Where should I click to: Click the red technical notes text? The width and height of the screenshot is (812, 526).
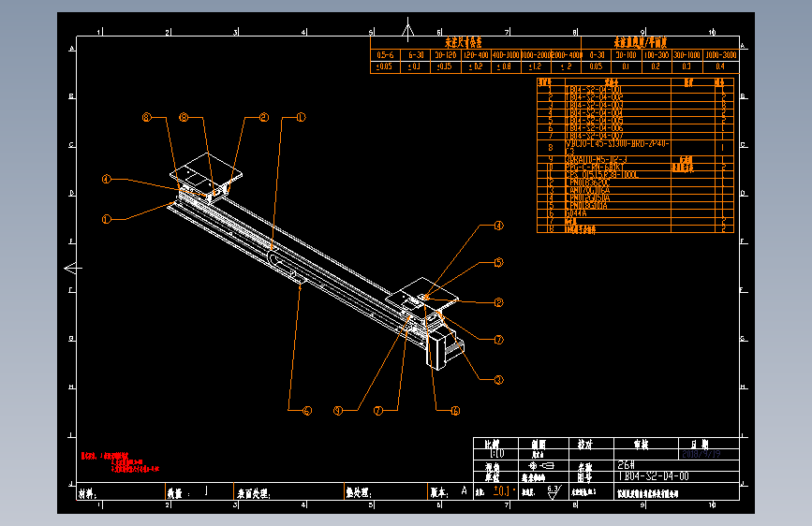pos(120,462)
